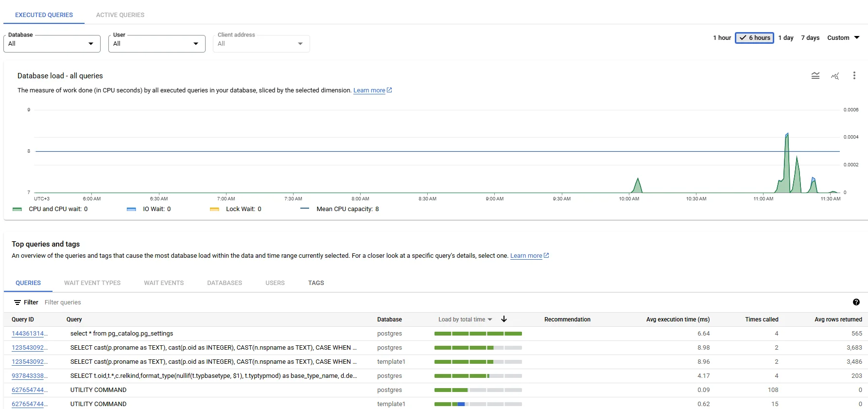This screenshot has width=868, height=409.
Task: Open the Wait Event Types tab
Action: pyautogui.click(x=92, y=283)
